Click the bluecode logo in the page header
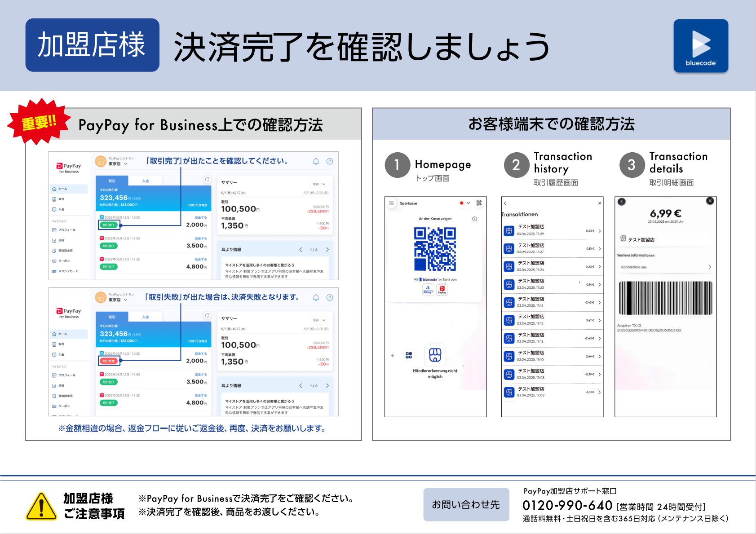 701,46
